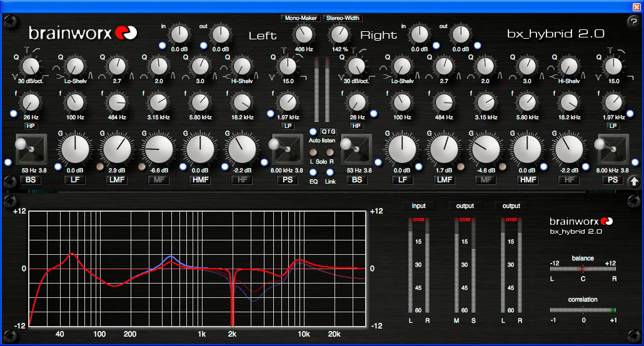Select Left channel BS band button
The height and width of the screenshot is (346, 644).
[x=31, y=180]
